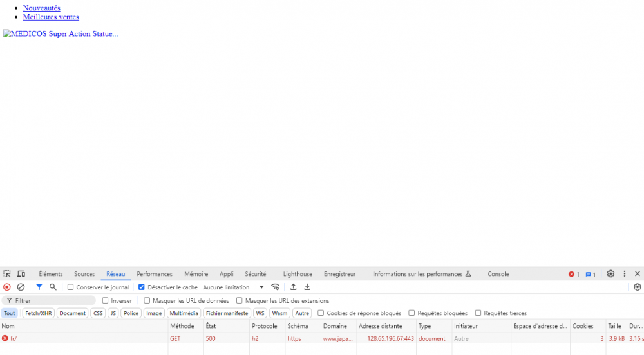Filter by Document requests
The image size is (644, 355).
pyautogui.click(x=72, y=313)
